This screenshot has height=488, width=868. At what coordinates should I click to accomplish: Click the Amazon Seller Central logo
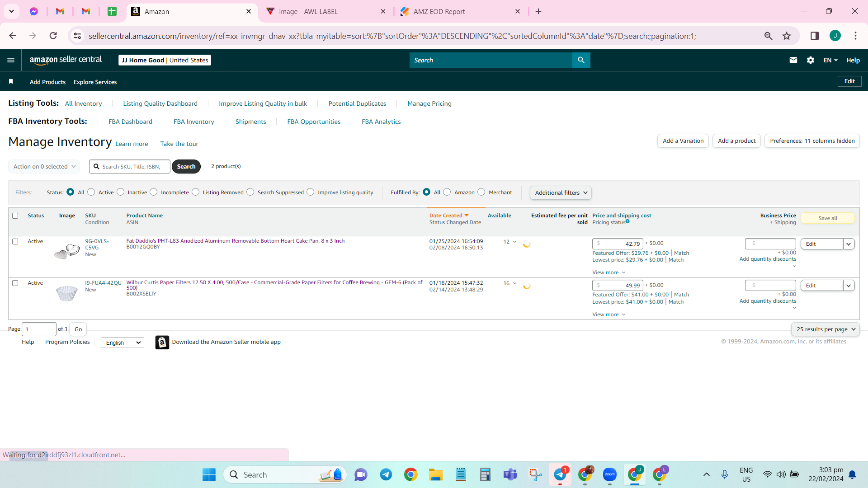pyautogui.click(x=66, y=60)
